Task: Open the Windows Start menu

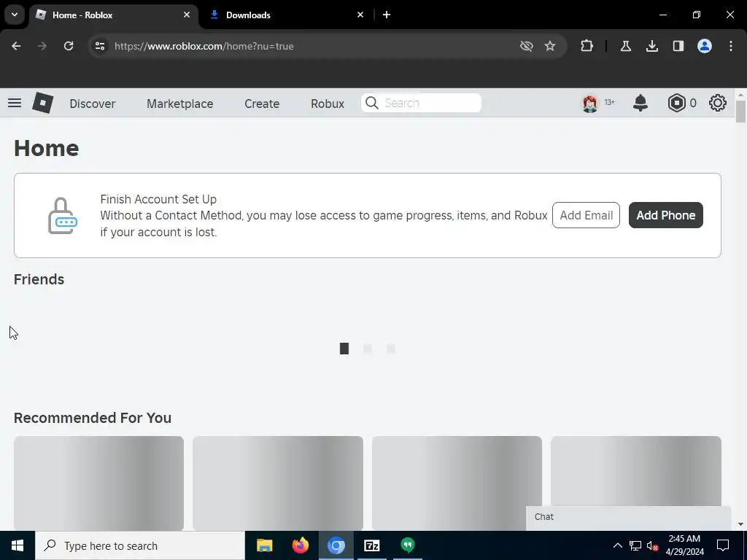Action: coord(18,545)
